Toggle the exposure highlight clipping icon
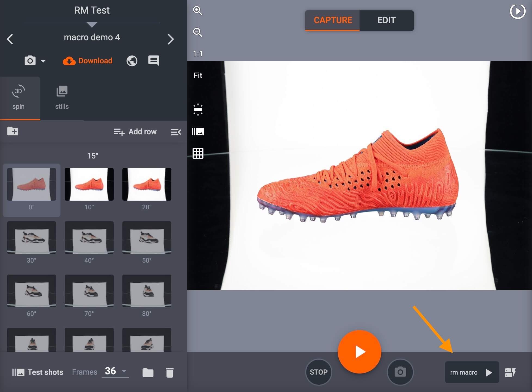Viewport: 532px width, 392px height. pyautogui.click(x=198, y=110)
